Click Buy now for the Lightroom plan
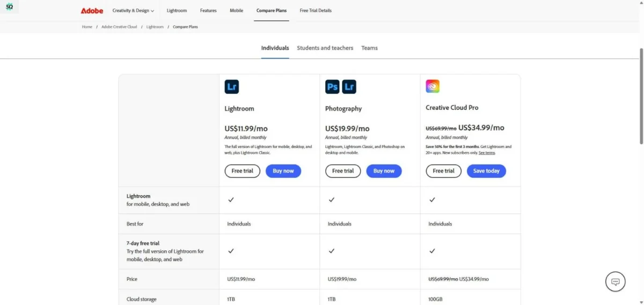644x305 pixels. (x=283, y=171)
